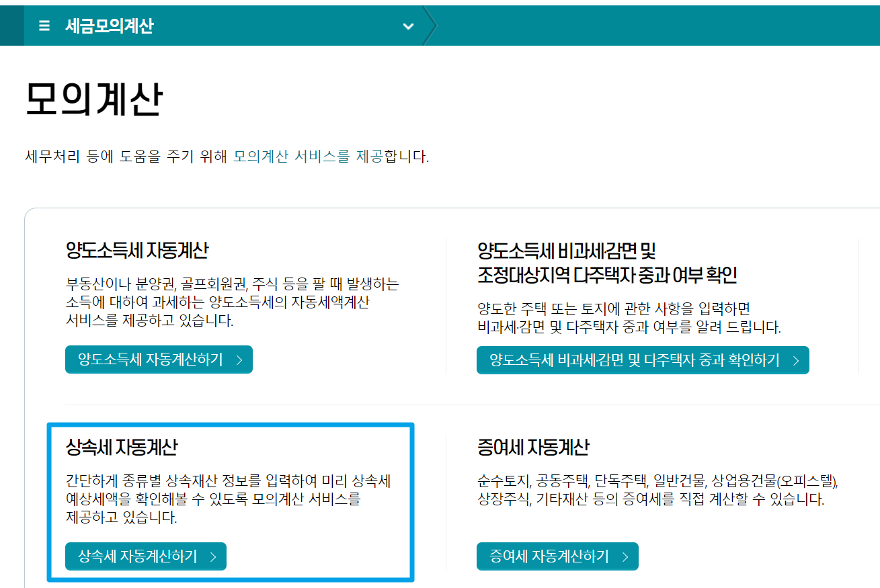Click the 양도소득세 자동계산하기 button
Screen dimensions: 880x588
click(x=159, y=360)
